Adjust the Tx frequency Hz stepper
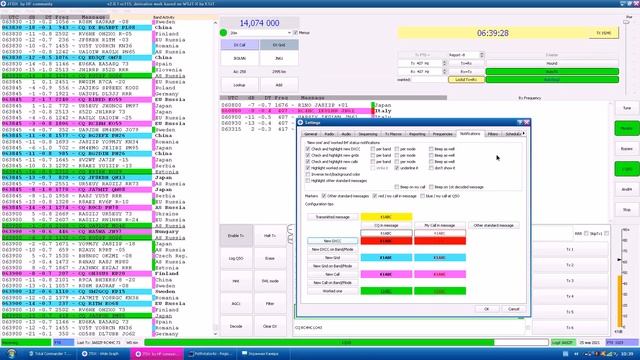640x360 pixels. [x=444, y=63]
